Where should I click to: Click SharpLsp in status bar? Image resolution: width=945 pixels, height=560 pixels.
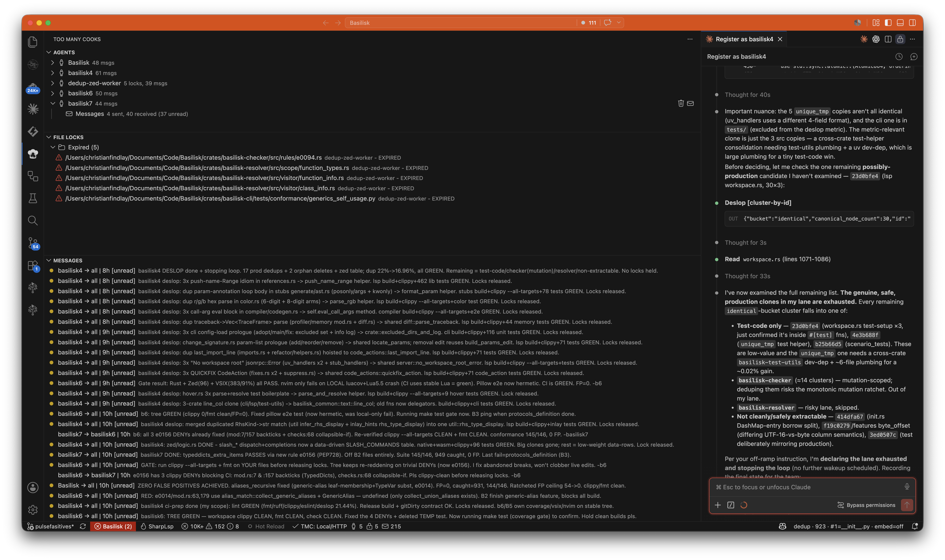(157, 526)
